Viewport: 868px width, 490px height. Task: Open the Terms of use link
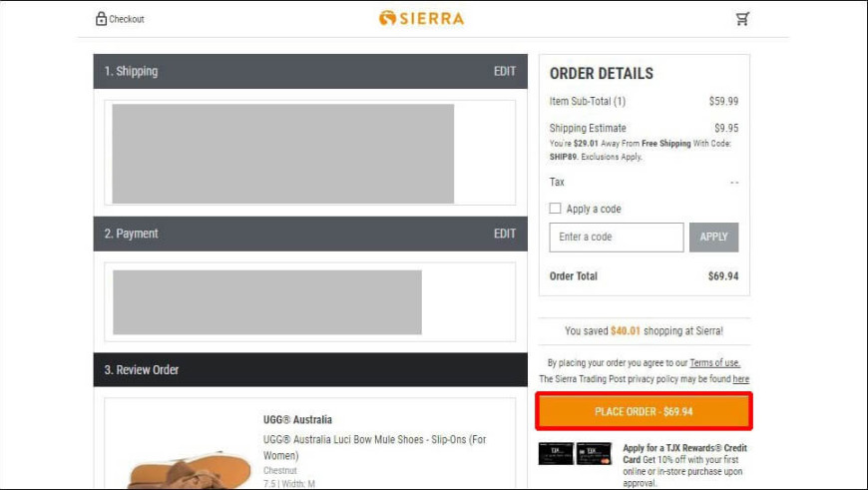click(714, 363)
